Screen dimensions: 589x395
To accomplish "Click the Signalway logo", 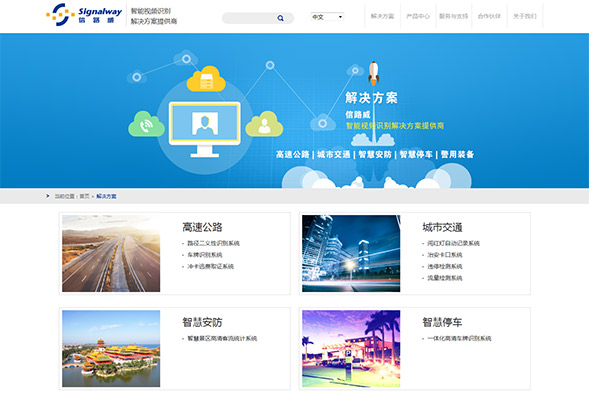I will coord(84,15).
